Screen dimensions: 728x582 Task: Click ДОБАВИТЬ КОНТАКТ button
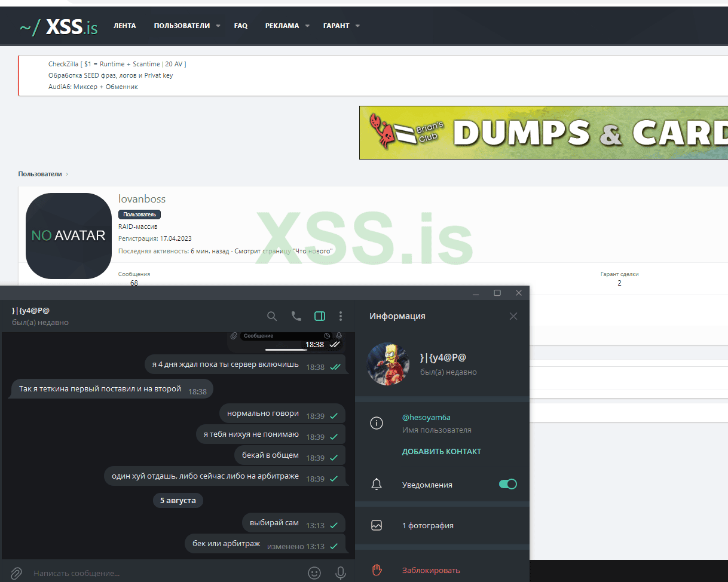tap(442, 451)
